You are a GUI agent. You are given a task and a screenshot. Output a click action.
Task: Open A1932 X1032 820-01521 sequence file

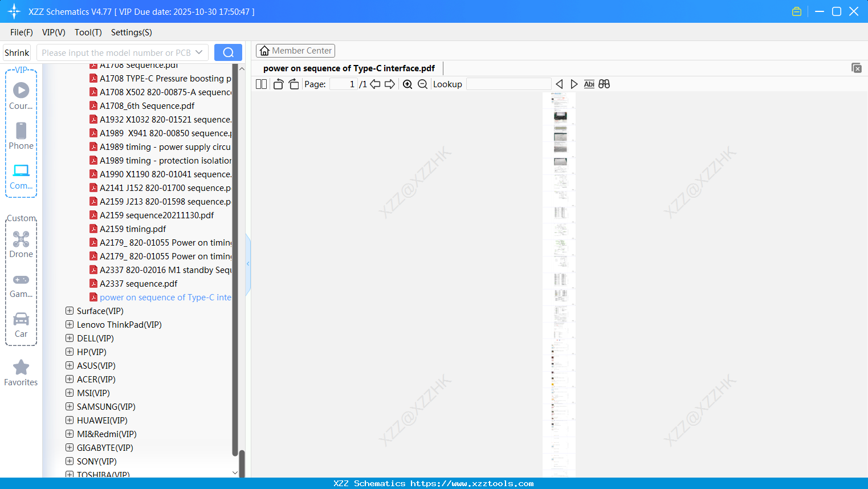[x=161, y=119]
